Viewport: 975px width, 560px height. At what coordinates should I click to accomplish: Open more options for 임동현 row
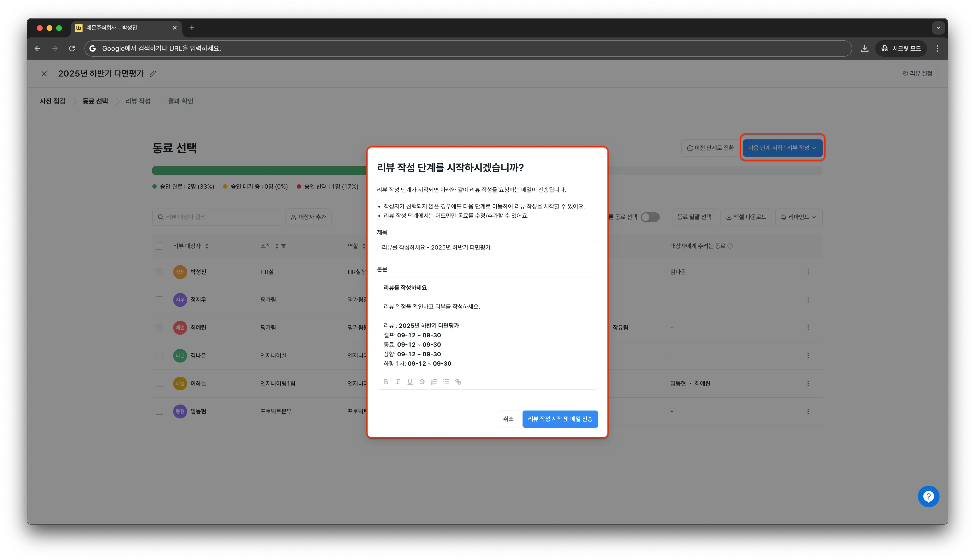[808, 411]
